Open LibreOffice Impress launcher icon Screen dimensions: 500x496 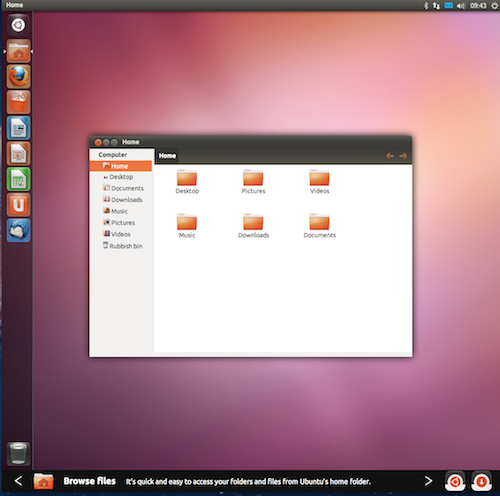pos(19,154)
